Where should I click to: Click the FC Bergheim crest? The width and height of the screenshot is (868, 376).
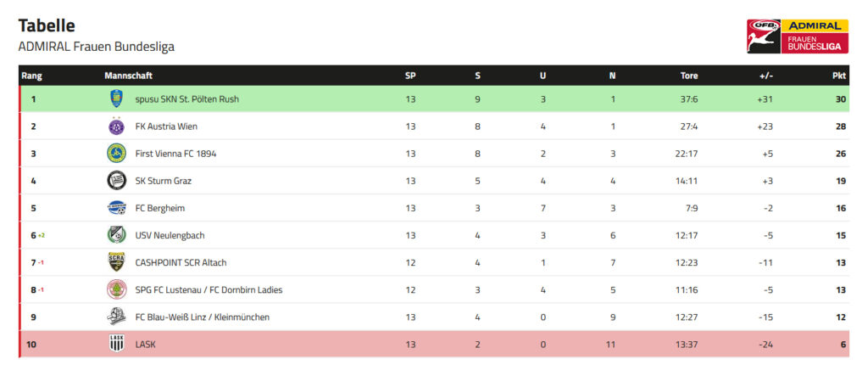[116, 208]
